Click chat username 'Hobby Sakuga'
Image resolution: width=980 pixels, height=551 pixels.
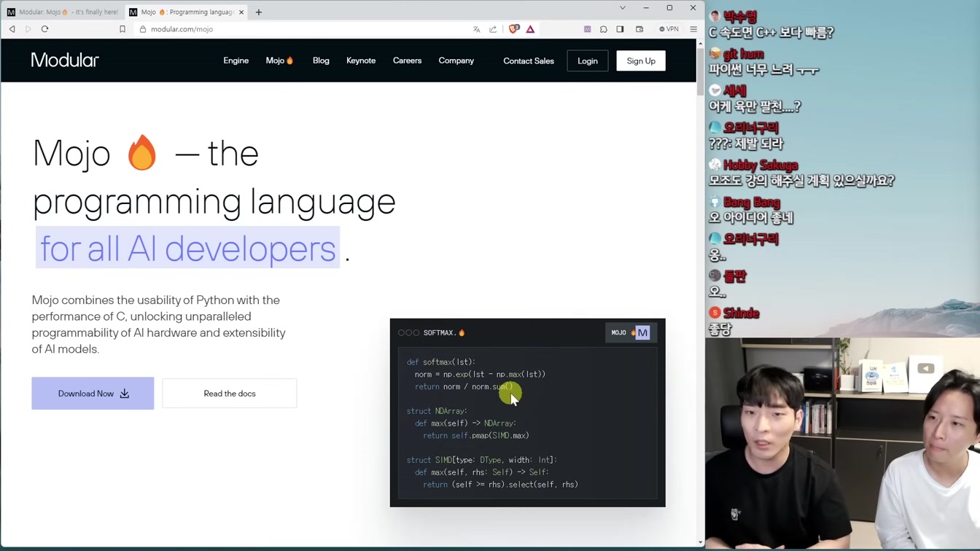coord(761,165)
